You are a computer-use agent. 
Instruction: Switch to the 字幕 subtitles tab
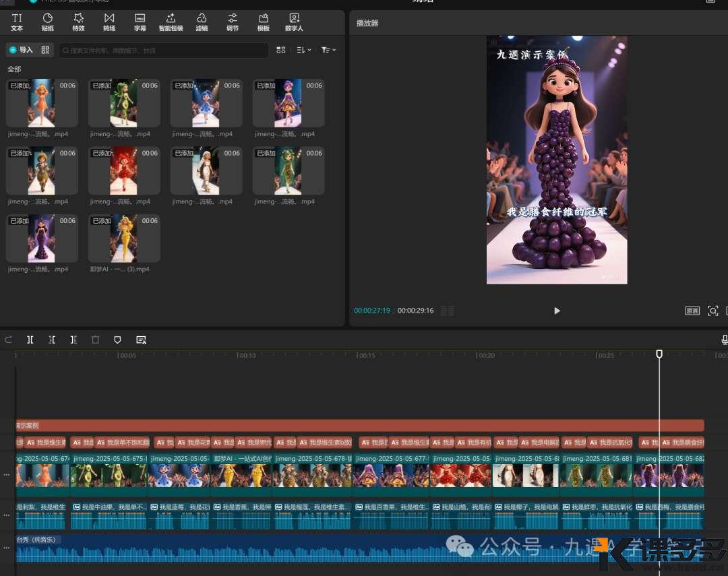[x=140, y=22]
